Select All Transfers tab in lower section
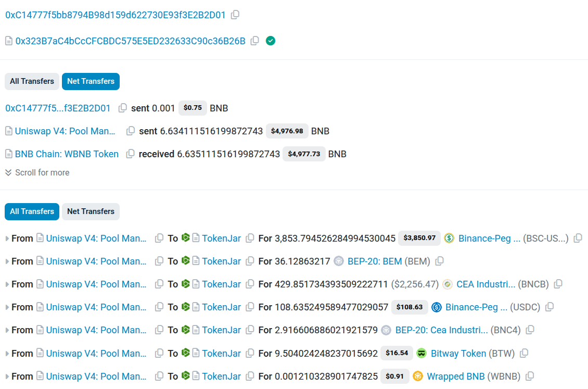This screenshot has height=389, width=588. click(x=32, y=211)
